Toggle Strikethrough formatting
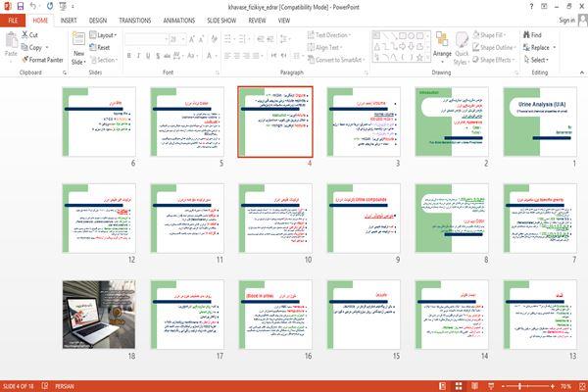The height and width of the screenshot is (392, 588). tap(168, 56)
